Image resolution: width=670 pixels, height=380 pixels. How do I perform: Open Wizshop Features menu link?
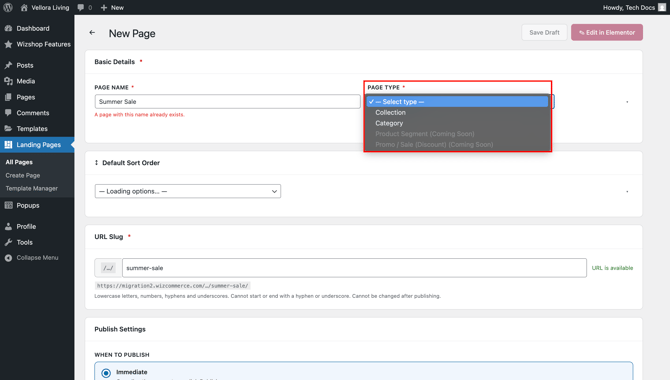(x=44, y=44)
